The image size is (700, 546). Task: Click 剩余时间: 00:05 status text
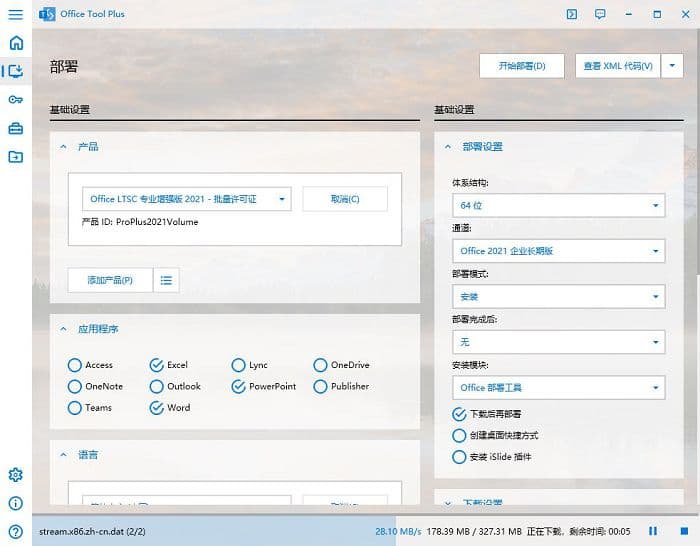coord(600,532)
